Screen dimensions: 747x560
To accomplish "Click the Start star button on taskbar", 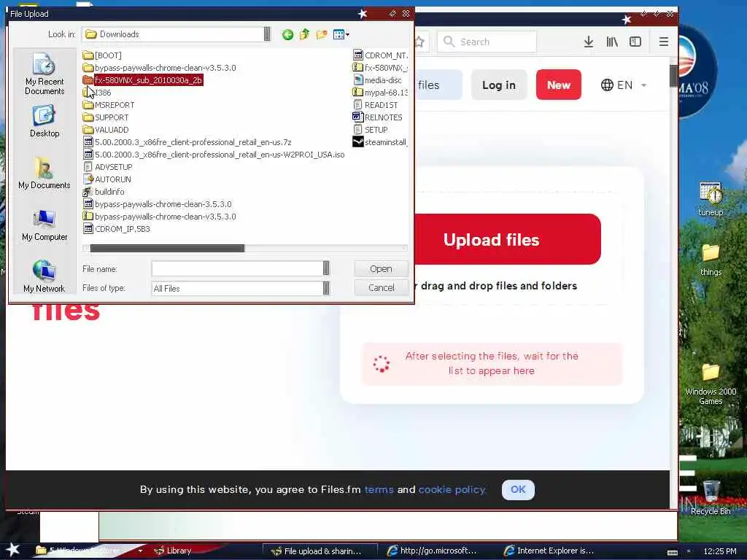I will 13,550.
